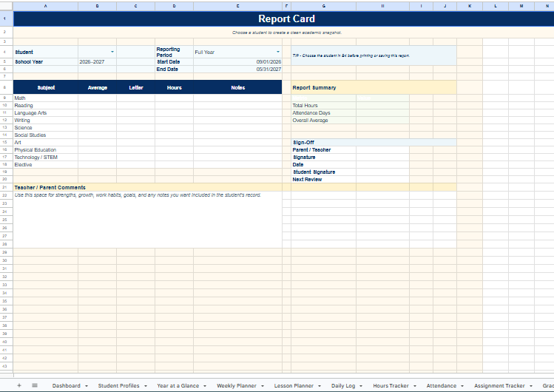This screenshot has height=392, width=554.
Task: Expand Student Profiles tab menu arrow
Action: pos(145,386)
